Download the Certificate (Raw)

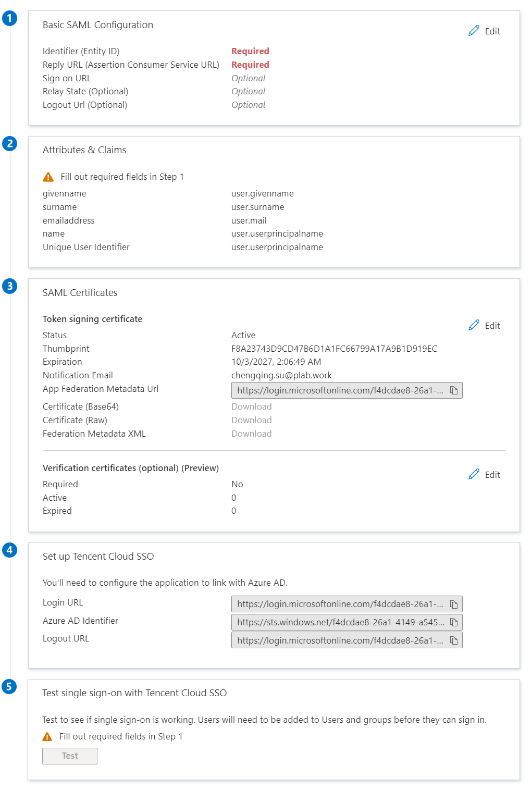point(252,419)
